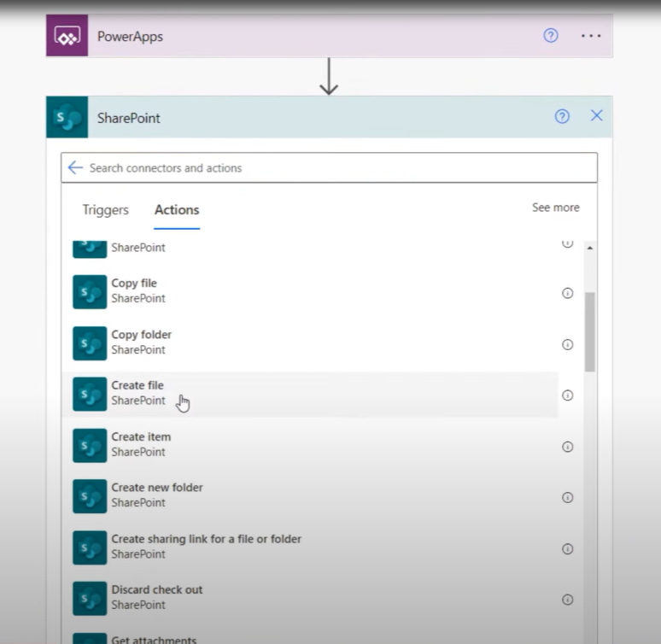
Task: Choose the Copy file action text
Action: tap(134, 283)
